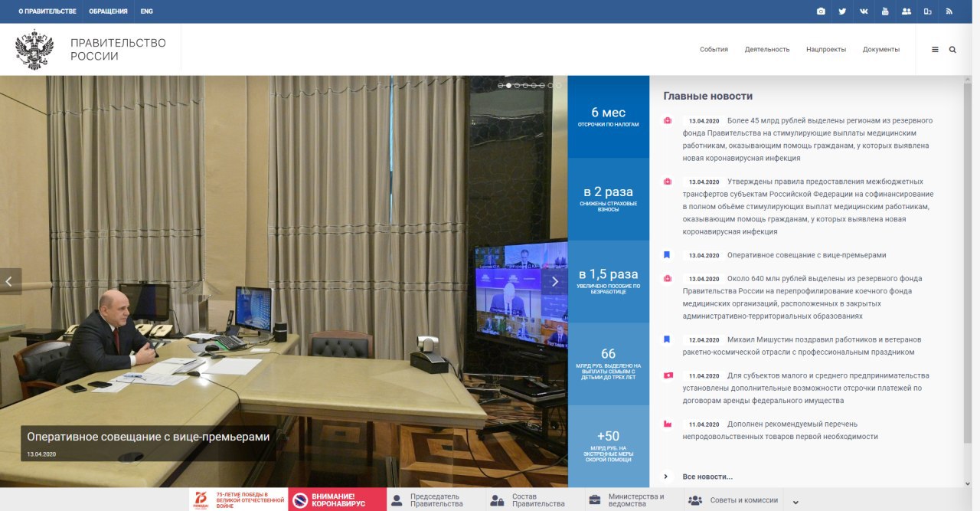
Task: Select the second slider dot indicator
Action: pyautogui.click(x=509, y=86)
